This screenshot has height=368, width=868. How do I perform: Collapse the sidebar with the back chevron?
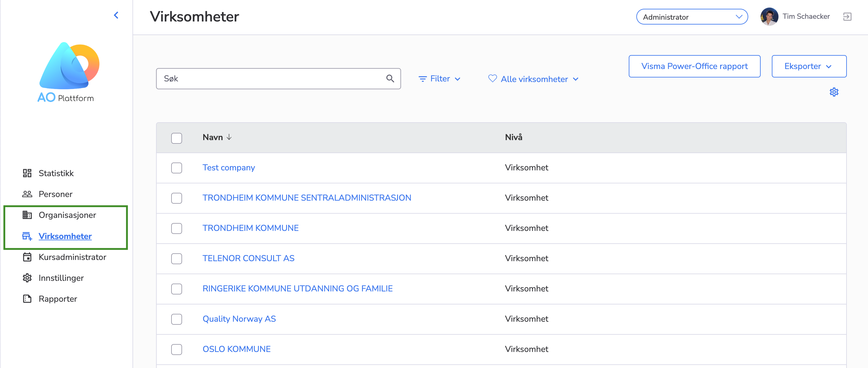pyautogui.click(x=116, y=15)
